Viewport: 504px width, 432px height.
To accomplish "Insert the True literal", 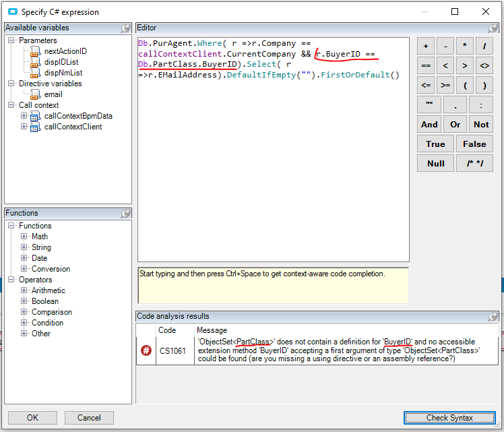I will (x=435, y=144).
